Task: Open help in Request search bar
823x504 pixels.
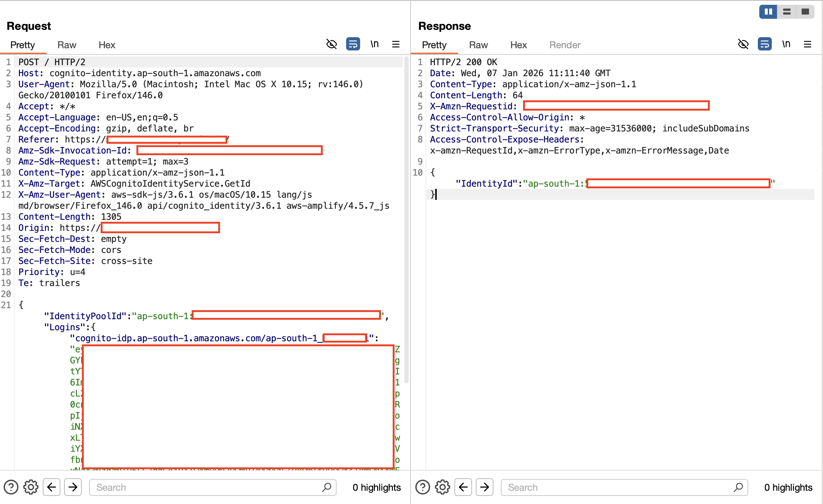Action: 11,487
